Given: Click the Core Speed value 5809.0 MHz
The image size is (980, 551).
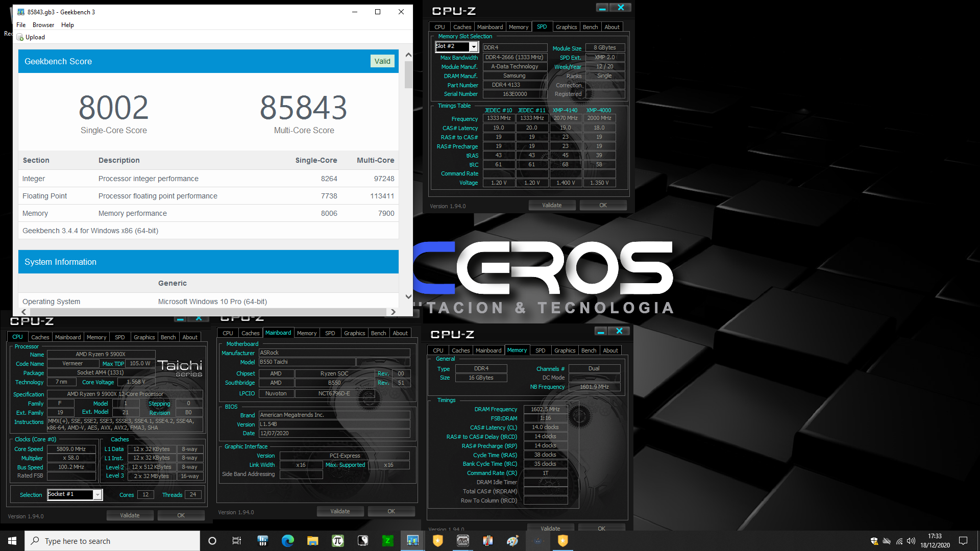Looking at the screenshot, I should click(x=71, y=449).
